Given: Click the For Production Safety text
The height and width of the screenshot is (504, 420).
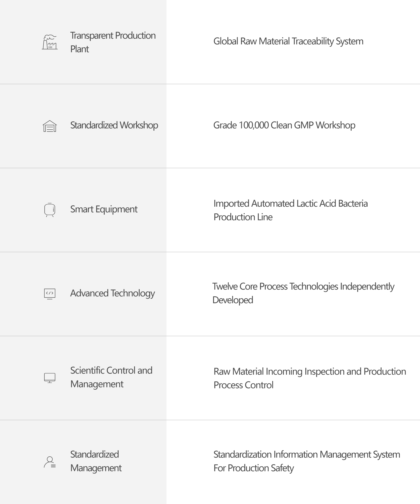Looking at the screenshot, I should click(x=253, y=468).
